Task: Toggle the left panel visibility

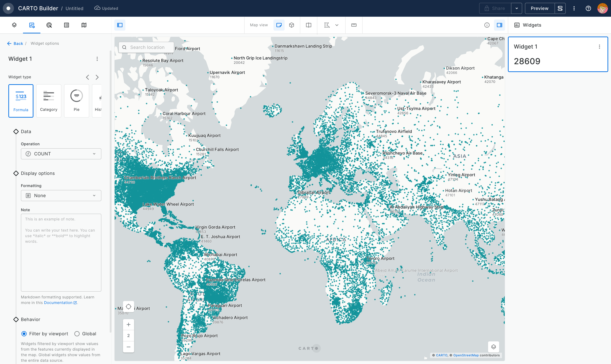Action: tap(120, 25)
